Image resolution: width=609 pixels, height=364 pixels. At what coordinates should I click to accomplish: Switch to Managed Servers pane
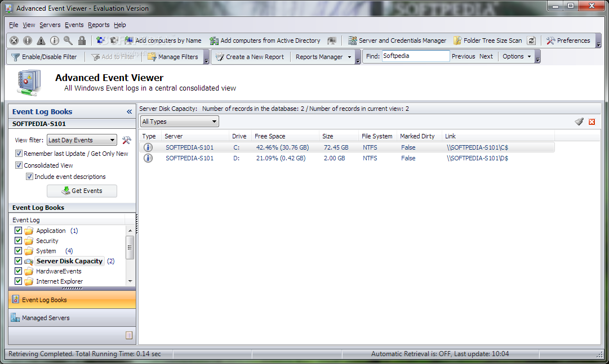coord(72,318)
